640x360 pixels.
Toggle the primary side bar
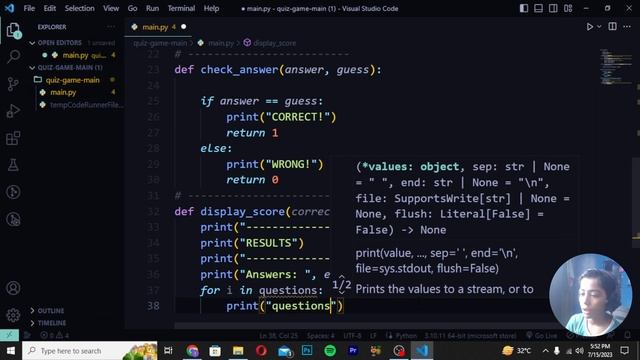pyautogui.click(x=524, y=8)
